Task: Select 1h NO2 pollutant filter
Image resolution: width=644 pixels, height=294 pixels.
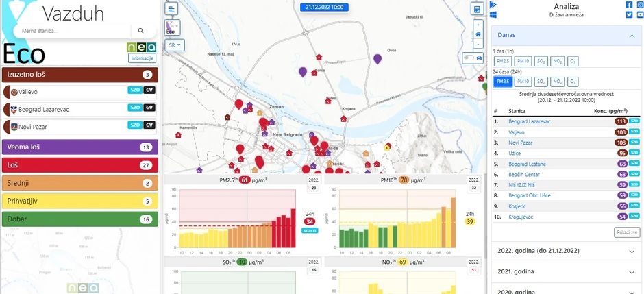Action: pos(558,62)
